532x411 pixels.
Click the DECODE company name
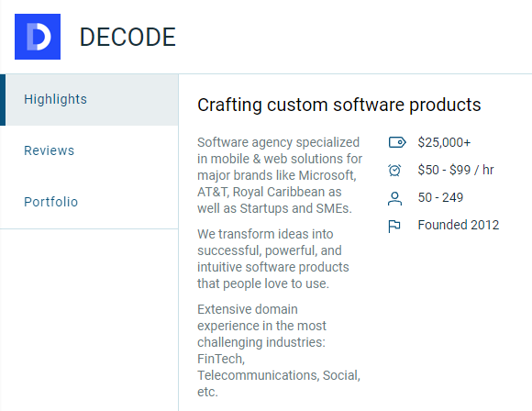[127, 37]
